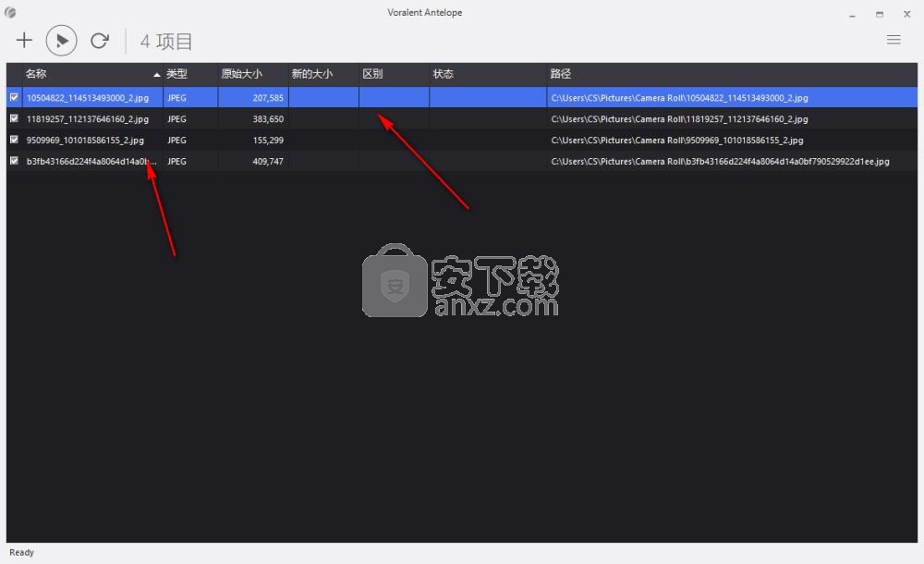The height and width of the screenshot is (564, 924).
Task: Click the Ready status bar text
Action: click(22, 553)
